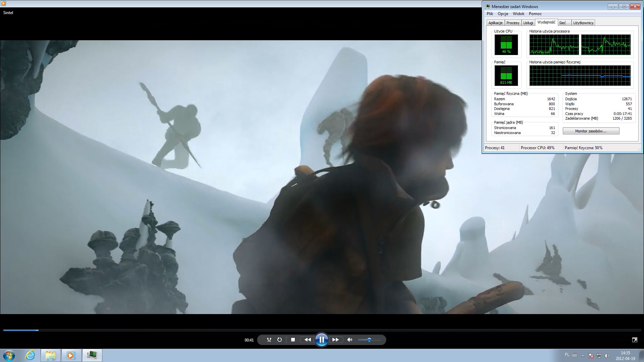Click the physical memory history graph
The width and height of the screenshot is (644, 362).
[580, 75]
